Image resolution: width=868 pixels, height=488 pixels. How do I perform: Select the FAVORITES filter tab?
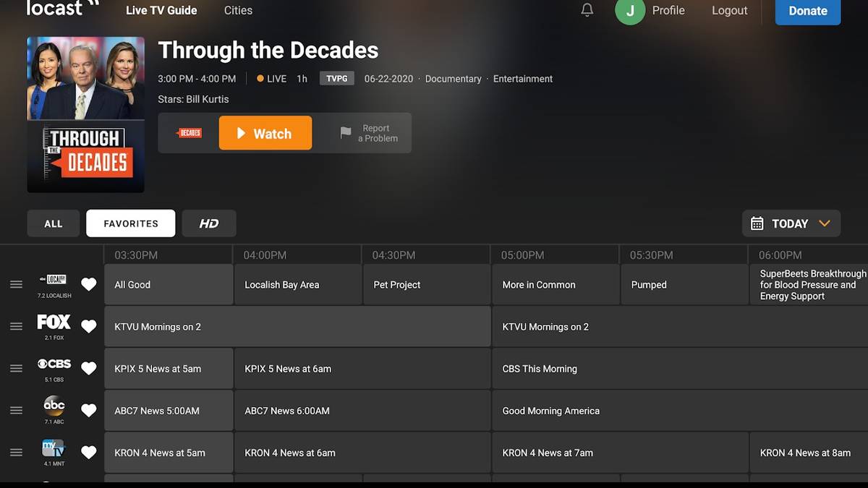tap(131, 223)
